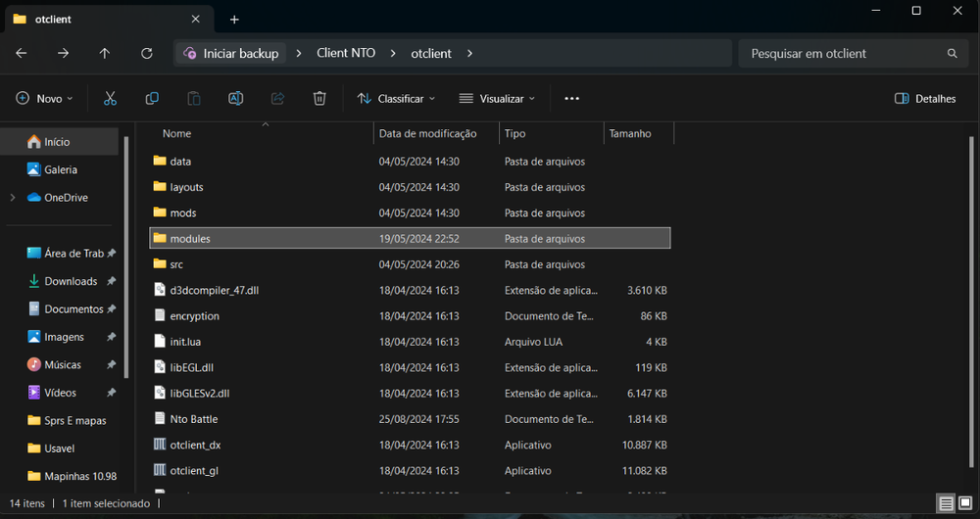Go up one directory level

click(105, 54)
